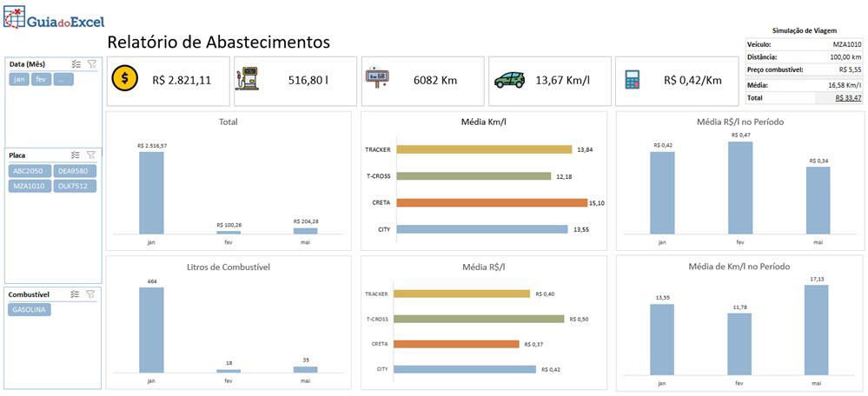Click the 13,67 Km/l value

pos(562,80)
